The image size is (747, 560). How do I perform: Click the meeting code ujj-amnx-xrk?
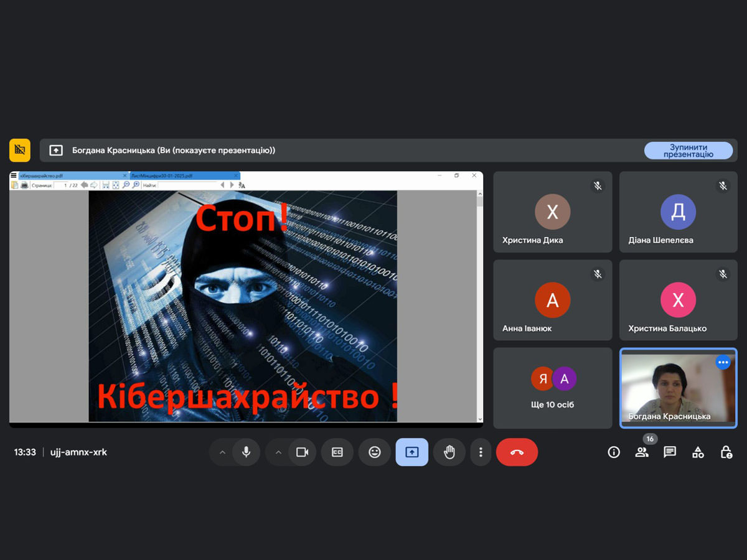tap(78, 452)
